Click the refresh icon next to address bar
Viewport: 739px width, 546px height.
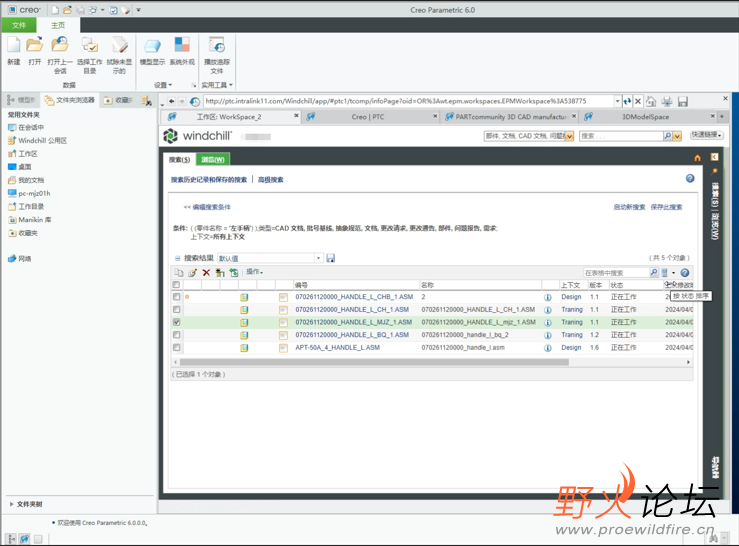[x=627, y=101]
